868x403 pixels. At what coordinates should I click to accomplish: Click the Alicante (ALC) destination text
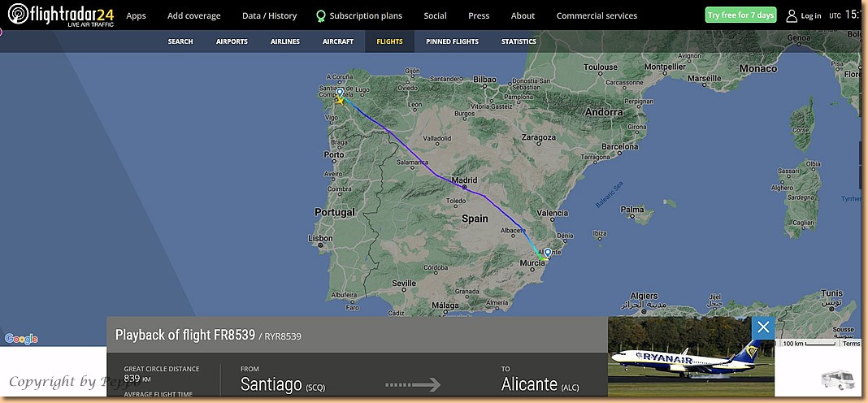coord(540,384)
